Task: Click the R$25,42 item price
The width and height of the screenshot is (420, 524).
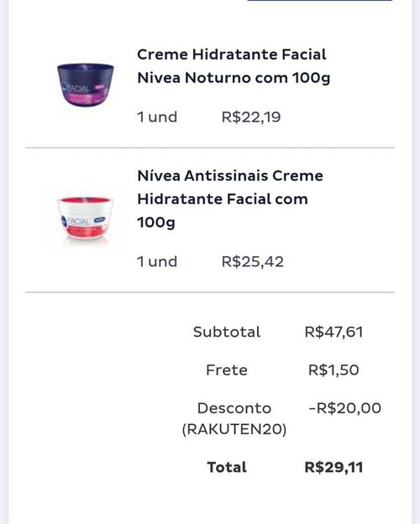Action: point(253,261)
